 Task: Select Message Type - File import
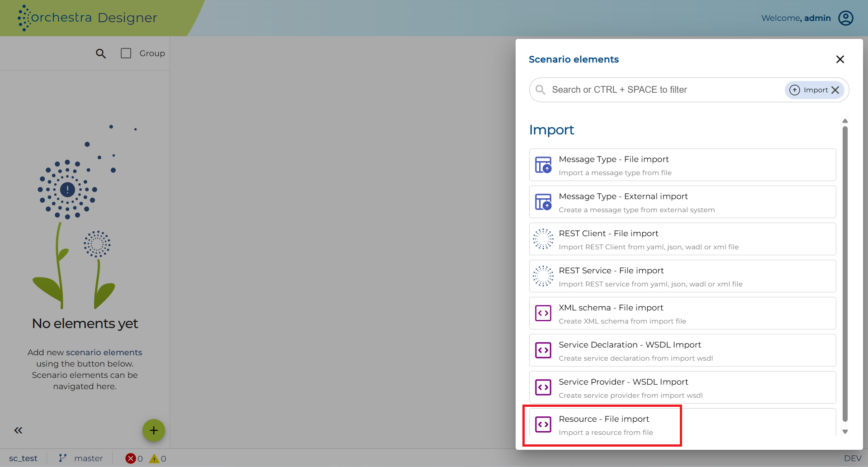click(683, 165)
